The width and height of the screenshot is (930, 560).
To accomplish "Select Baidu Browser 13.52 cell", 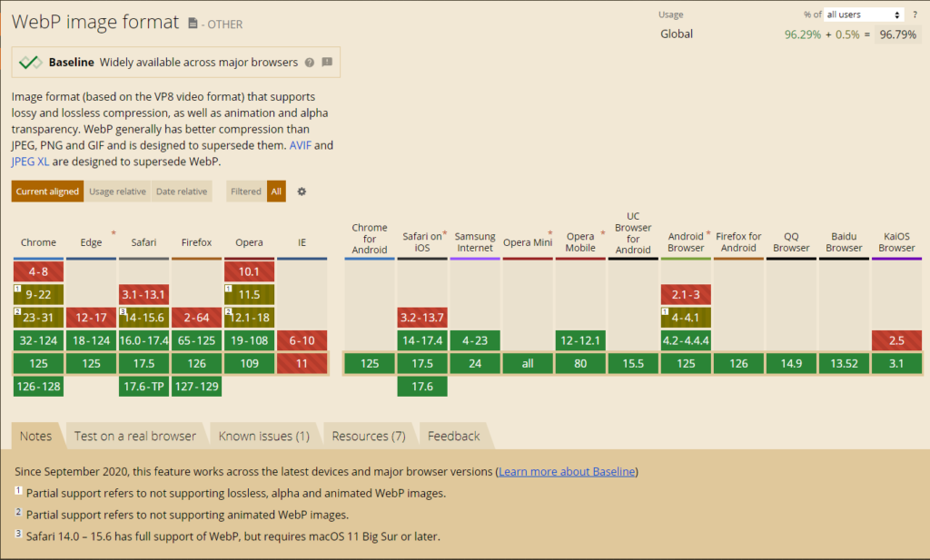I will (844, 363).
